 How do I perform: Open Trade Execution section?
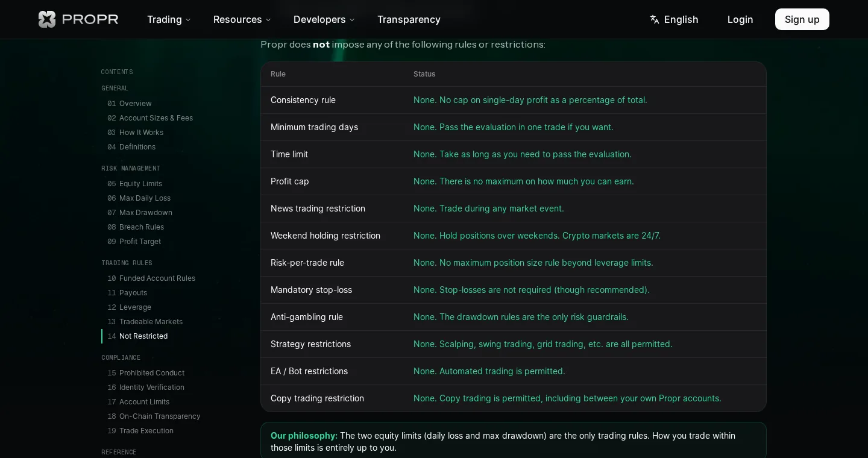[140, 431]
